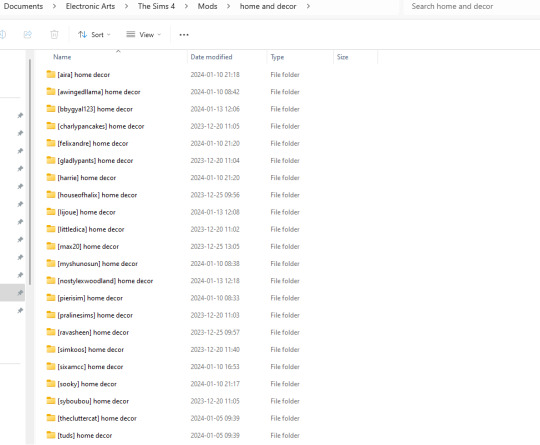Screen dimensions: 540x445
Task: Click the Share icon in the toolbar
Action: [28, 34]
